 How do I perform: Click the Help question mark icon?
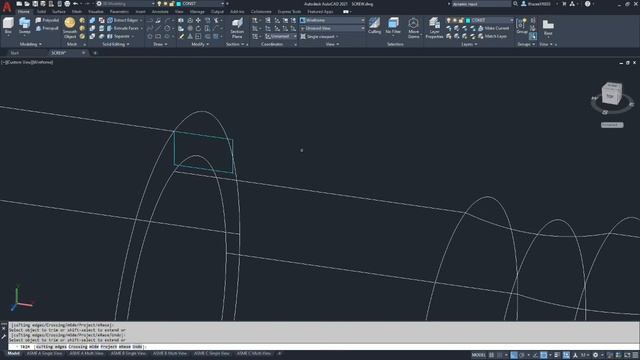click(x=587, y=4)
